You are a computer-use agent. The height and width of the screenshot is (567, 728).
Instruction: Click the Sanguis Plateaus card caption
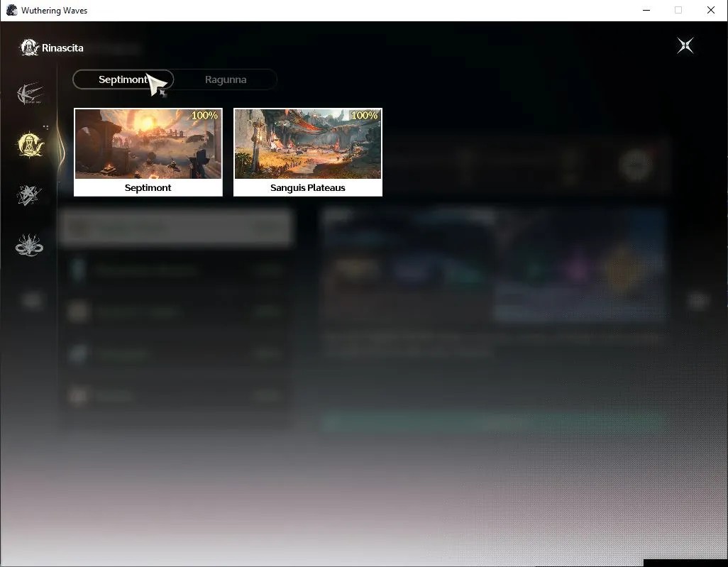(308, 187)
